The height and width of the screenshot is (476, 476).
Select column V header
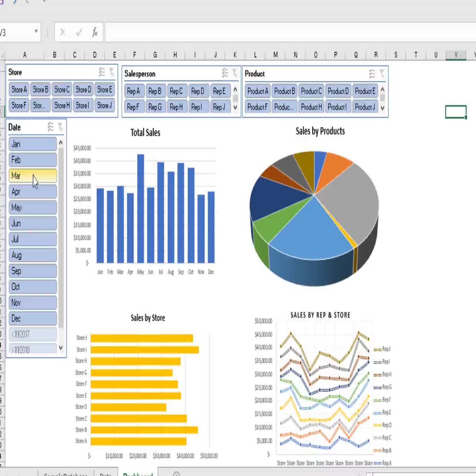coord(456,55)
